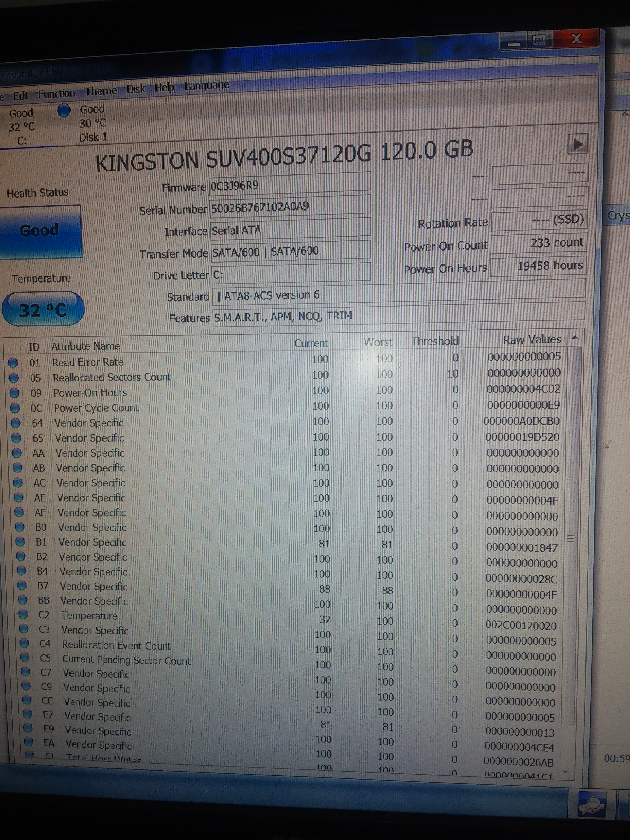Click the 32 °C temperature button
Image resolution: width=630 pixels, height=840 pixels.
click(x=42, y=310)
